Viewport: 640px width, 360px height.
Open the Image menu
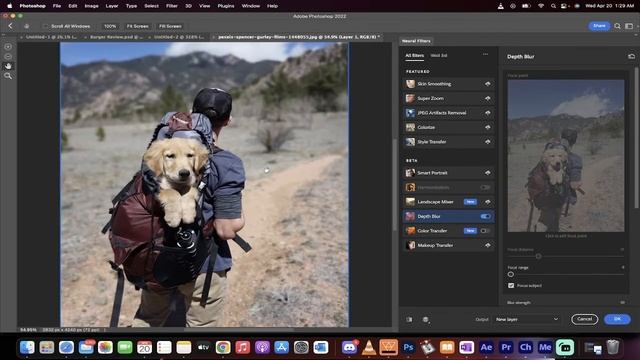(x=91, y=6)
